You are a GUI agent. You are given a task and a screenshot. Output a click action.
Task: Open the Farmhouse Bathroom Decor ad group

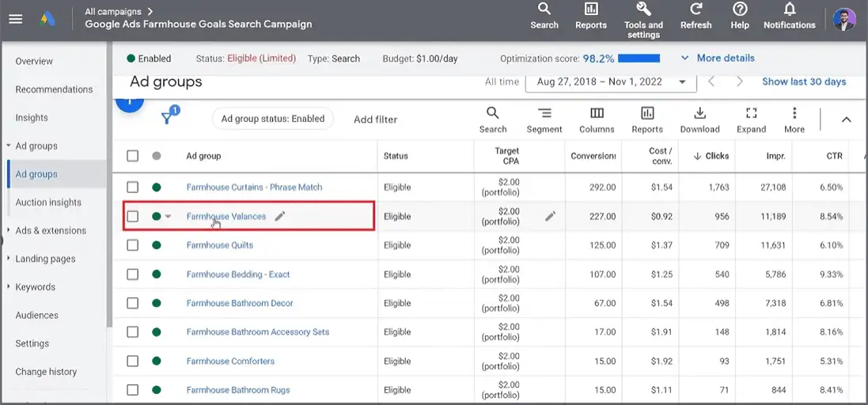pyautogui.click(x=240, y=303)
